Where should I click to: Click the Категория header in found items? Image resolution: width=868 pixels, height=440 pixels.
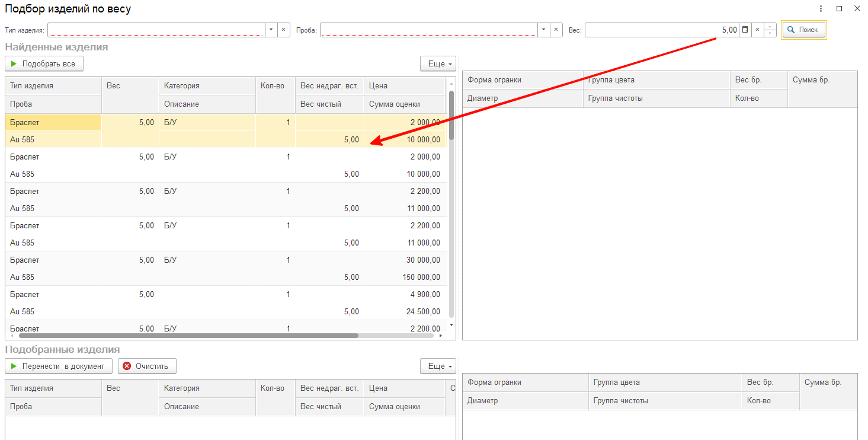(207, 86)
